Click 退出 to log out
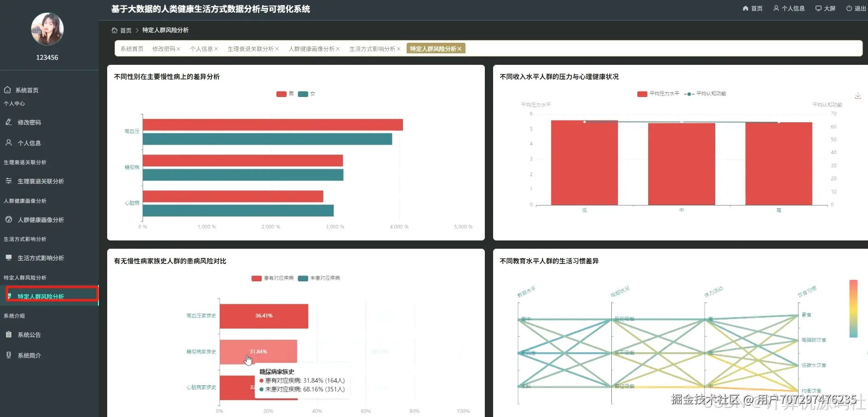This screenshot has height=417, width=868. pyautogui.click(x=856, y=8)
